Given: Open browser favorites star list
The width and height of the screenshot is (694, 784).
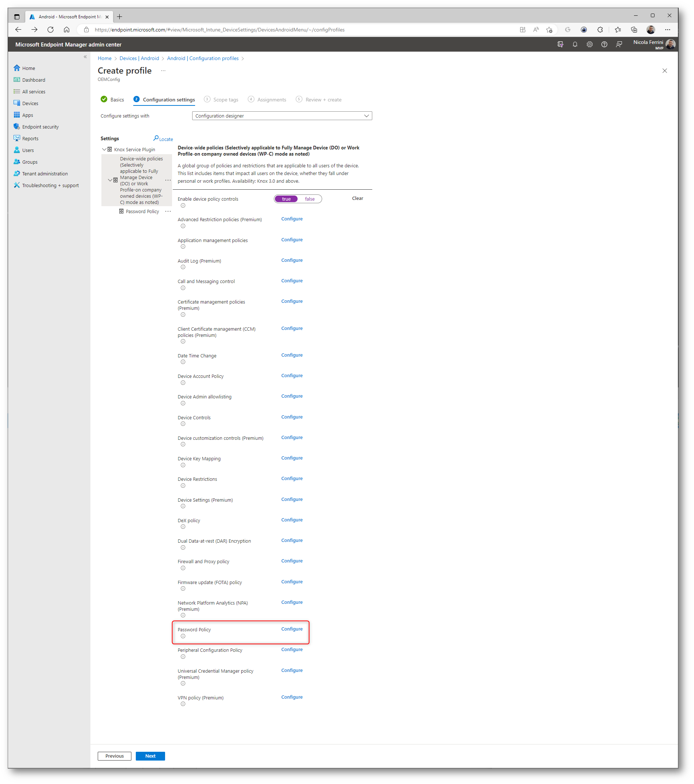Looking at the screenshot, I should pos(618,30).
